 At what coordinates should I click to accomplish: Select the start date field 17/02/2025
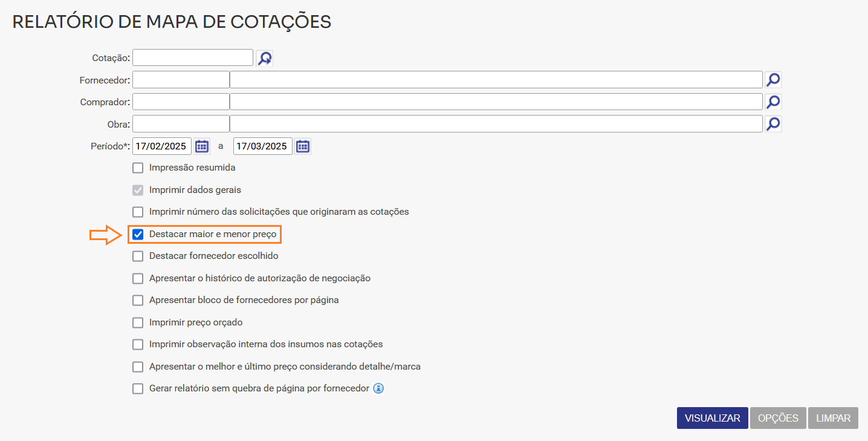tap(162, 146)
